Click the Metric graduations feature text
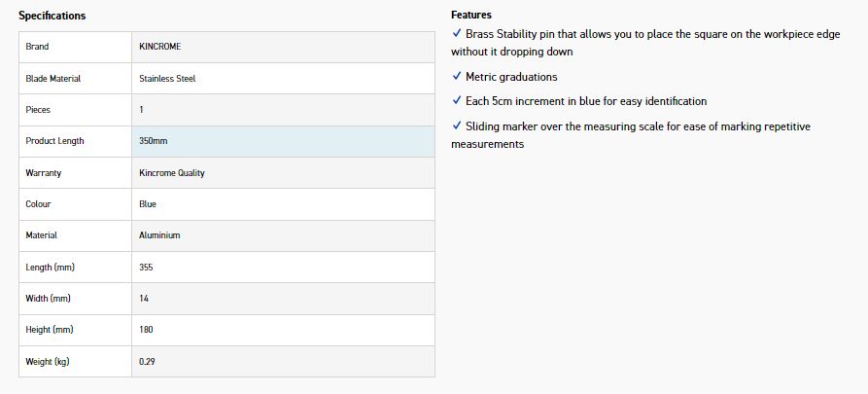Viewport: 868px width, 394px height. click(511, 77)
